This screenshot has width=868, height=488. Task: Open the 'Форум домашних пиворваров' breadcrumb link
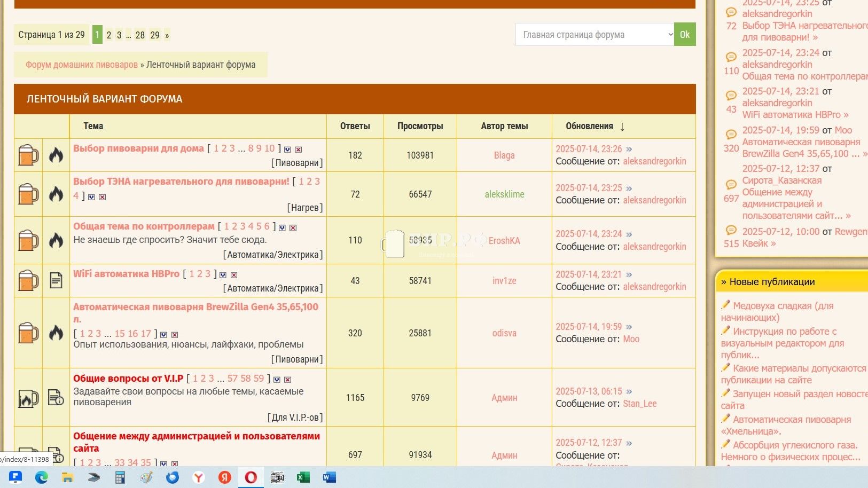82,65
